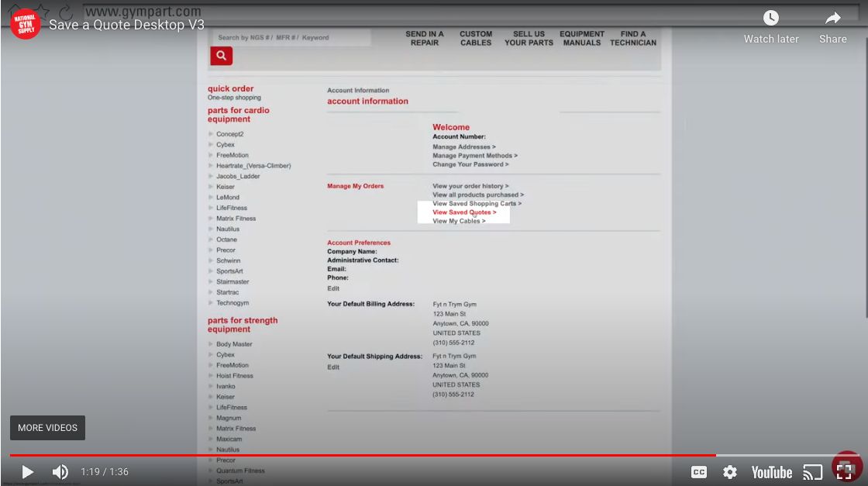Click Manage Addresses link
Image resolution: width=868 pixels, height=486 pixels.
point(464,146)
